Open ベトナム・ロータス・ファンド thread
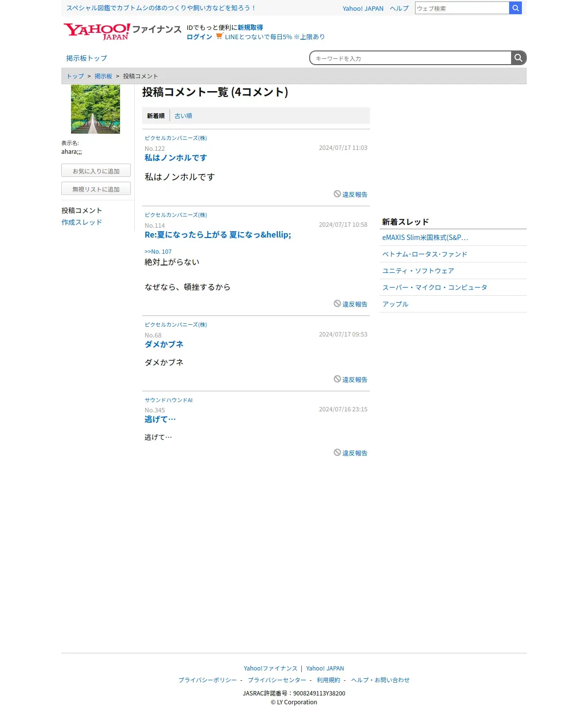 425,254
